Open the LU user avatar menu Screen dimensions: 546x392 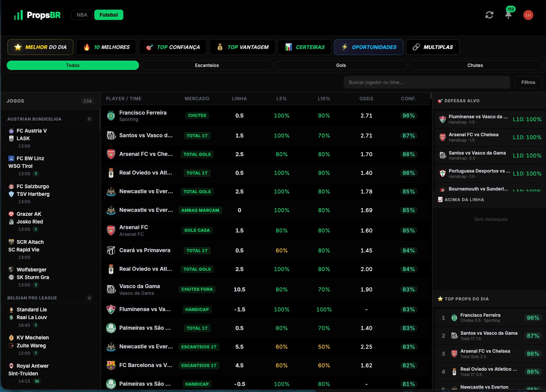pos(528,15)
